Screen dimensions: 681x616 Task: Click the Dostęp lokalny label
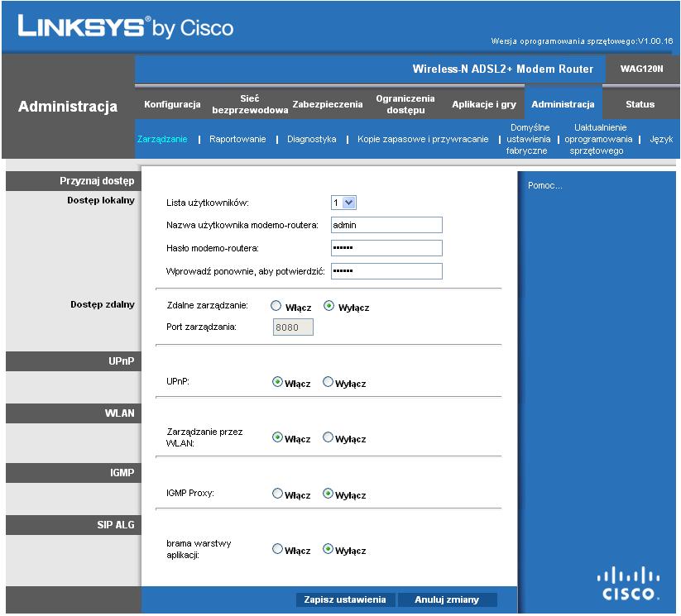pos(101,200)
